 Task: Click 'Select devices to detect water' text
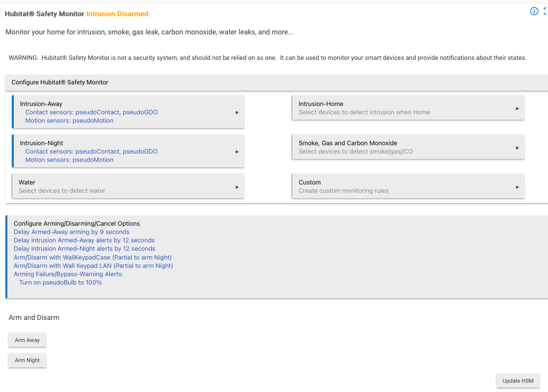pos(62,190)
